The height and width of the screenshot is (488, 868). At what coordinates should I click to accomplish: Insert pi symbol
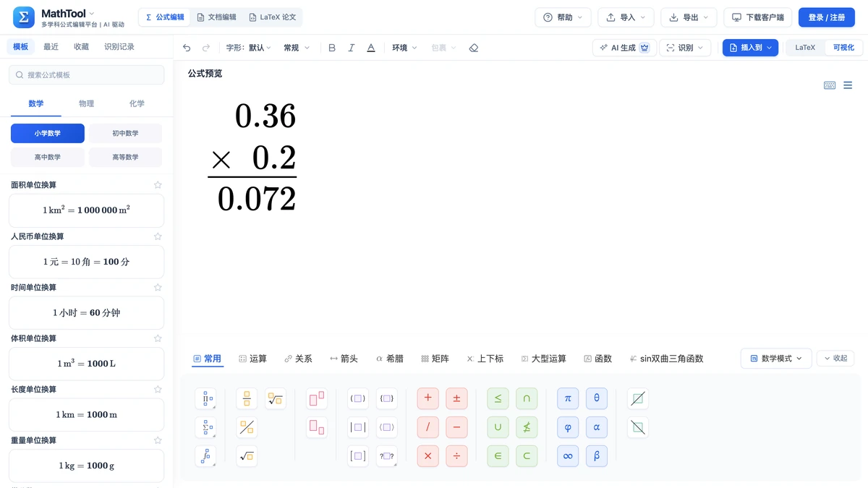(x=568, y=398)
